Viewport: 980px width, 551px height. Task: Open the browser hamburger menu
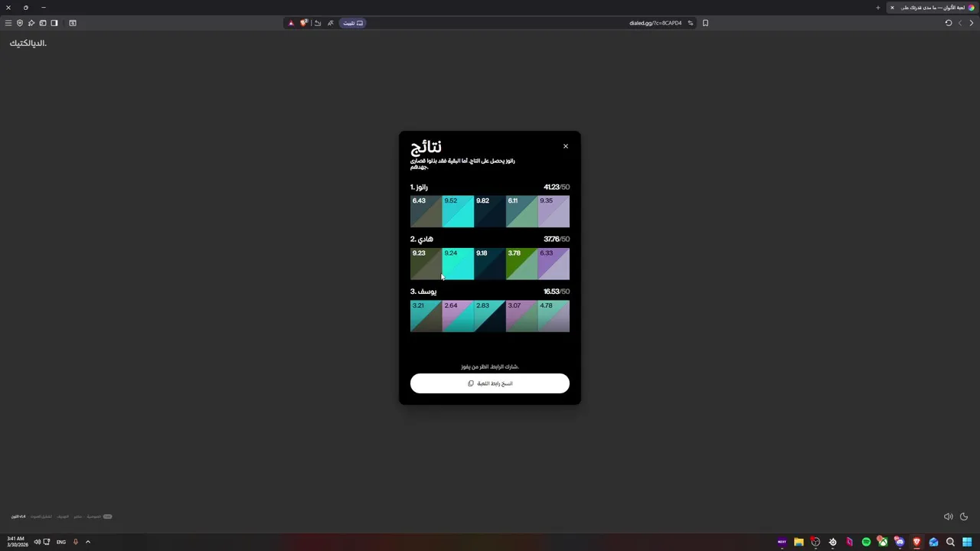click(8, 23)
